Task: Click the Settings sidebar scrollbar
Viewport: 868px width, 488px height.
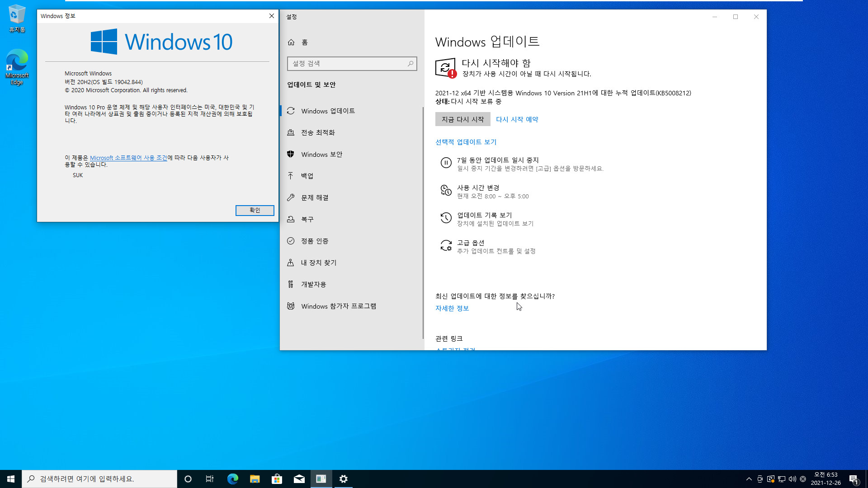Action: click(x=423, y=223)
